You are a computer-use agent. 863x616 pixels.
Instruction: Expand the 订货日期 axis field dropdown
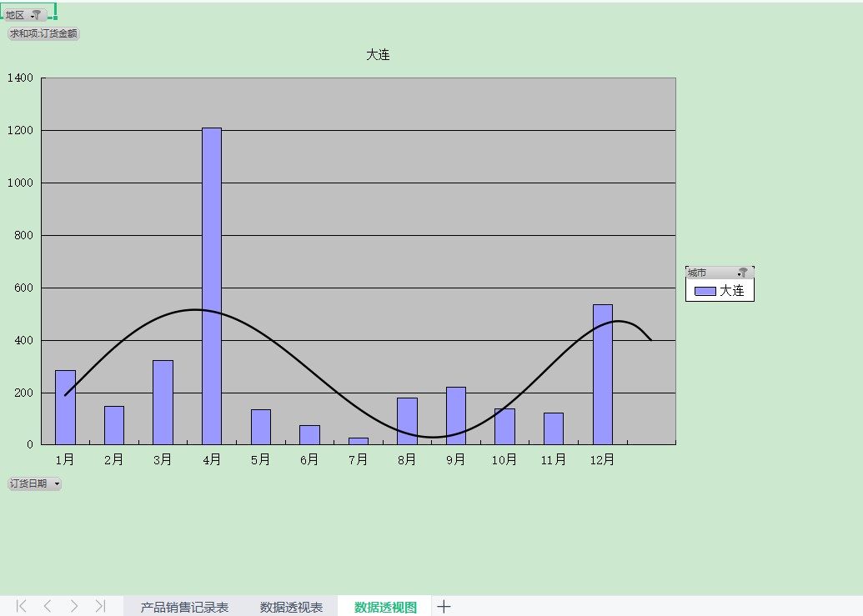point(34,483)
